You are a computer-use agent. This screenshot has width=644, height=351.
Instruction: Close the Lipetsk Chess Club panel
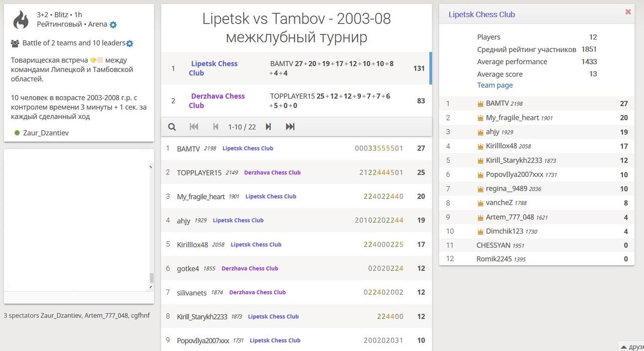click(x=628, y=12)
